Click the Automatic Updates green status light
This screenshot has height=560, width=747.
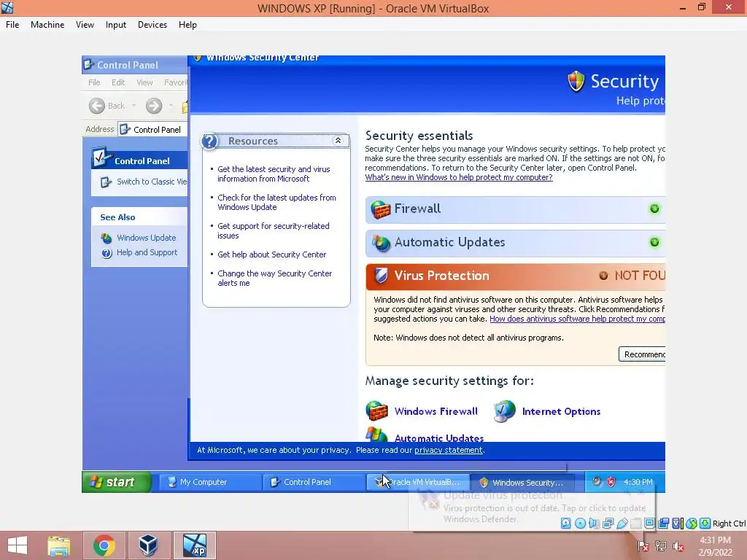click(x=654, y=242)
